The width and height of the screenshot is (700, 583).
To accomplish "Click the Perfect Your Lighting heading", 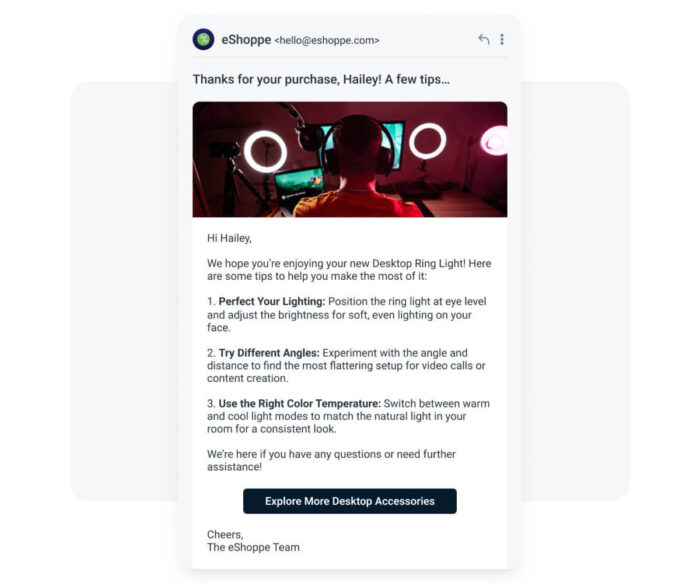I will (272, 301).
